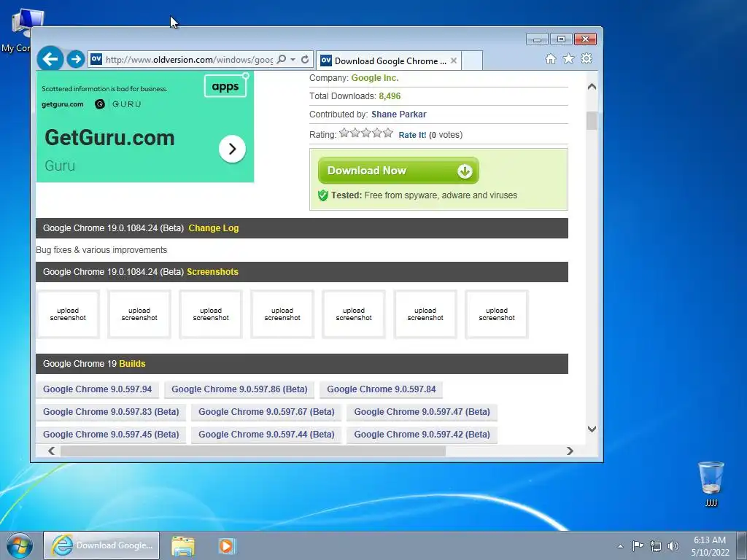Open Google Chrome 9.0.597.86 (Beta) build
747x560 pixels.
click(239, 389)
